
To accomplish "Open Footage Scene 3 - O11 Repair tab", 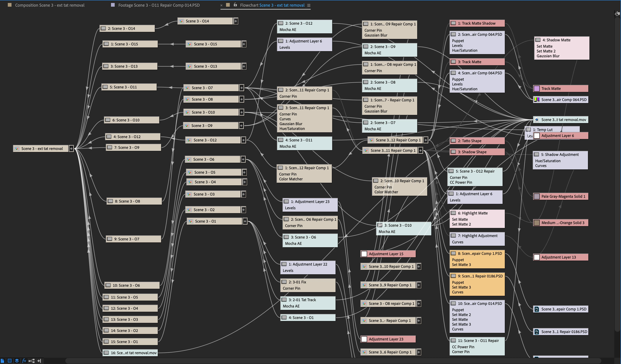I will tap(159, 5).
